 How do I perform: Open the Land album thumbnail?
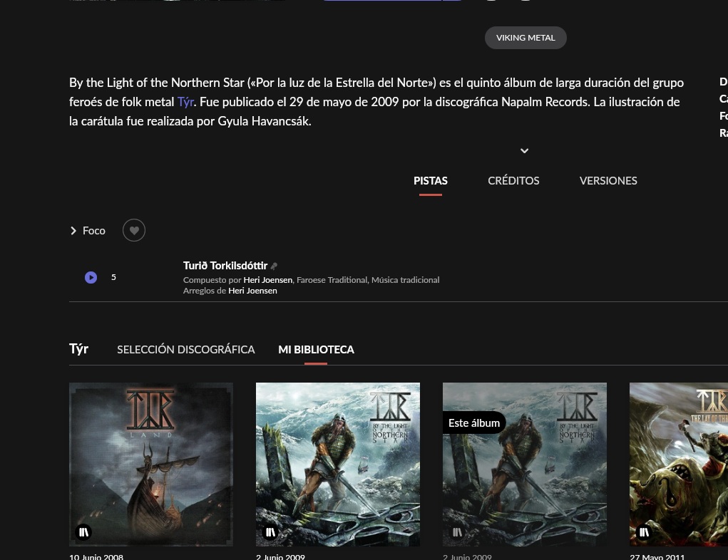click(x=151, y=465)
